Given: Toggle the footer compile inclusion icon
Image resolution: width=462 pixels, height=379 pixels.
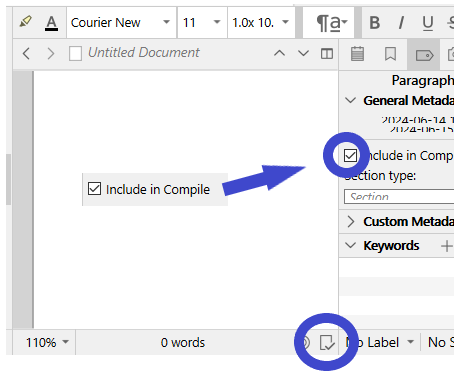Looking at the screenshot, I should 327,342.
